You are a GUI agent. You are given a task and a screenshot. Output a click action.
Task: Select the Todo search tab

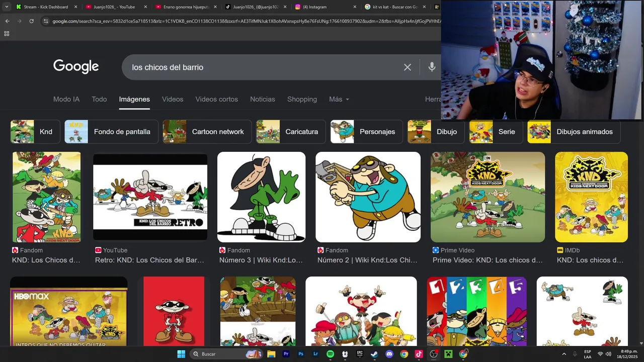(x=99, y=99)
